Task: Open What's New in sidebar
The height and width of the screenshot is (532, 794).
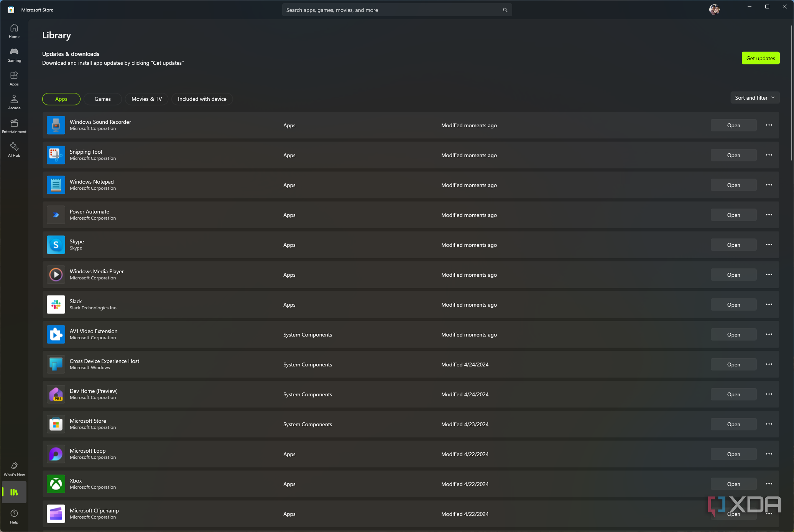Action: (14, 469)
